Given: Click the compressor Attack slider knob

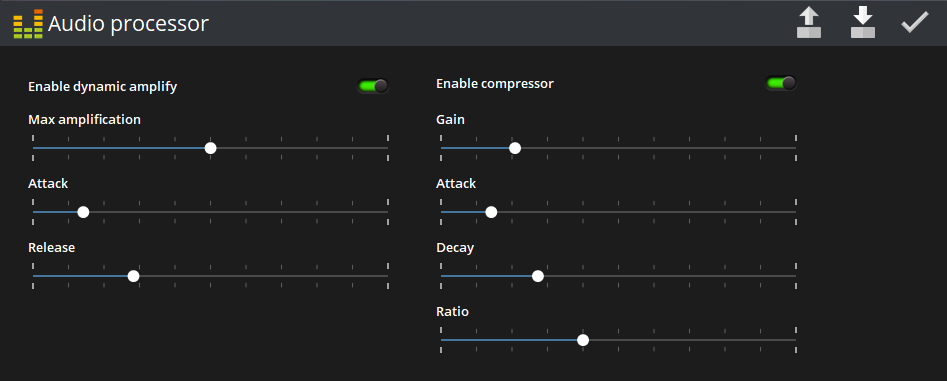Looking at the screenshot, I should pyautogui.click(x=491, y=212).
